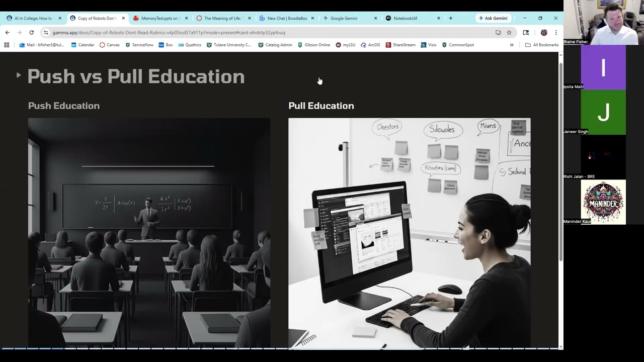Open the ServiceNow bookmark

tap(139, 45)
